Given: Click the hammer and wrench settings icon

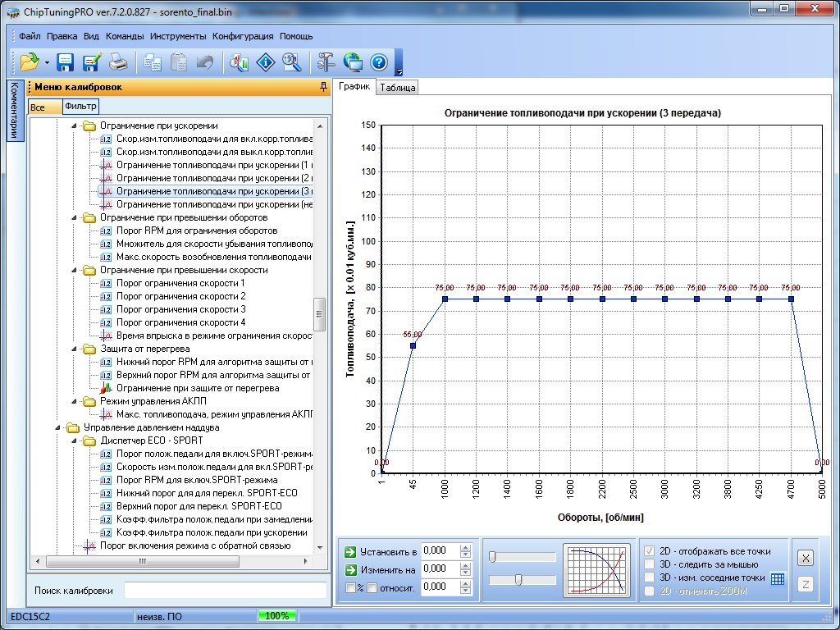Looking at the screenshot, I should pyautogui.click(x=326, y=62).
